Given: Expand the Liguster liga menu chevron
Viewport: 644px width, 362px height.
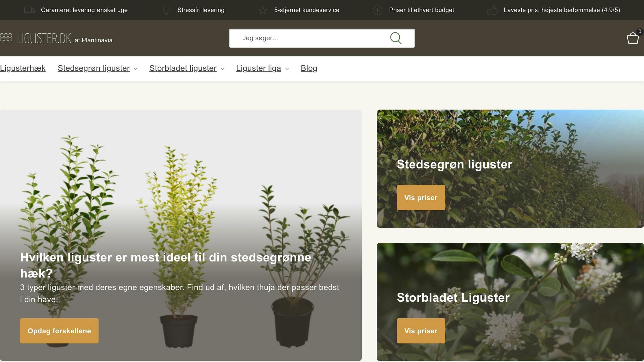Looking at the screenshot, I should click(287, 69).
